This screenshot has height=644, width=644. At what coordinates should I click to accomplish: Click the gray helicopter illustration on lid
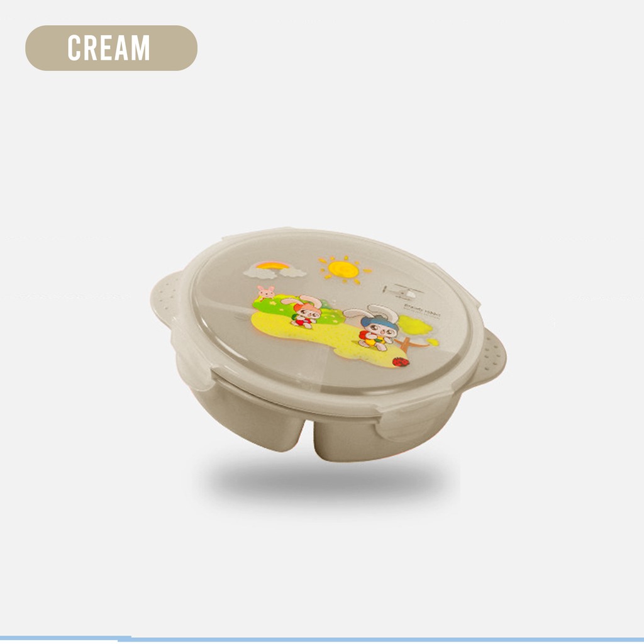point(402,292)
